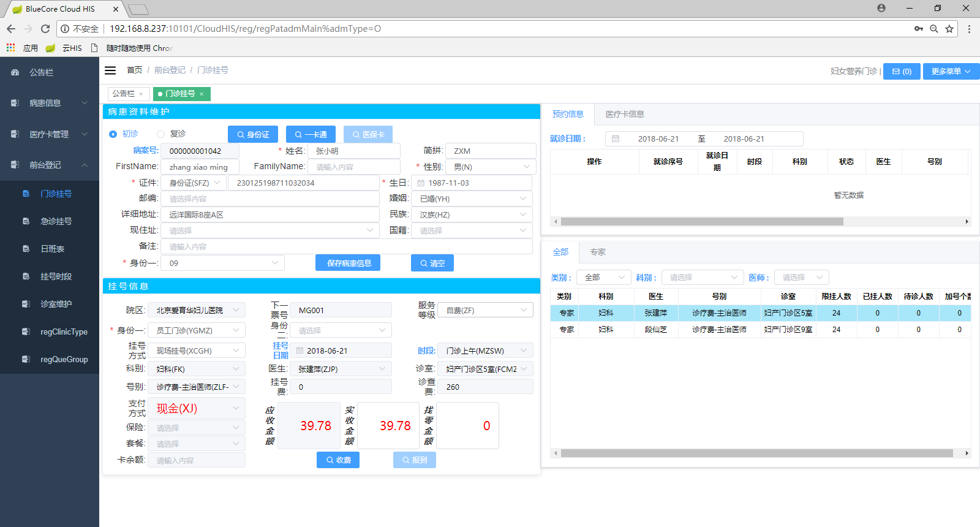
Task: Select doctor row 张建萍 in table
Action: [761, 313]
